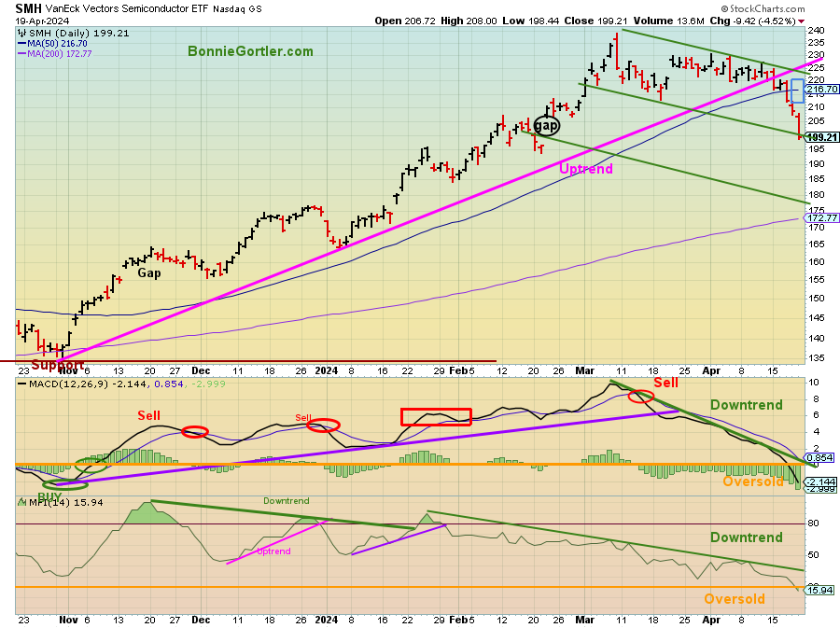Click the magenta 'Uptrend' label on the price chart
Image resolution: width=840 pixels, height=628 pixels.
pos(585,169)
